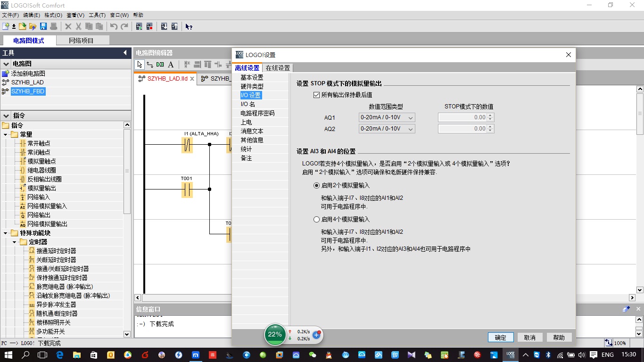Collapse the 指令 panel section header

click(x=6, y=115)
